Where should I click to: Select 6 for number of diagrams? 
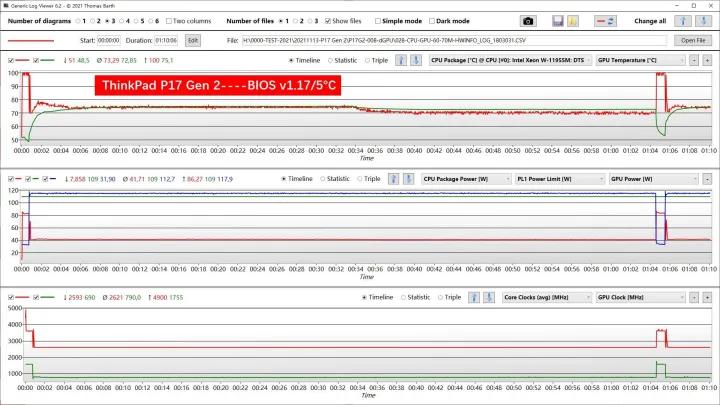pos(151,20)
